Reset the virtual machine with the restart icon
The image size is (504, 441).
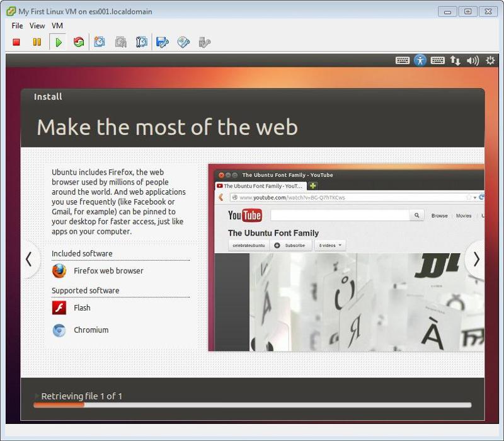pyautogui.click(x=79, y=42)
